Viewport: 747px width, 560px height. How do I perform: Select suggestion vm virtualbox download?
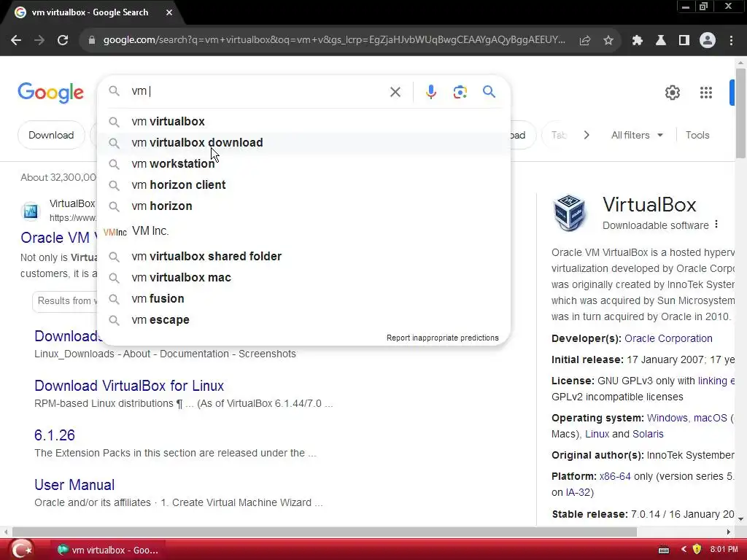[303, 143]
